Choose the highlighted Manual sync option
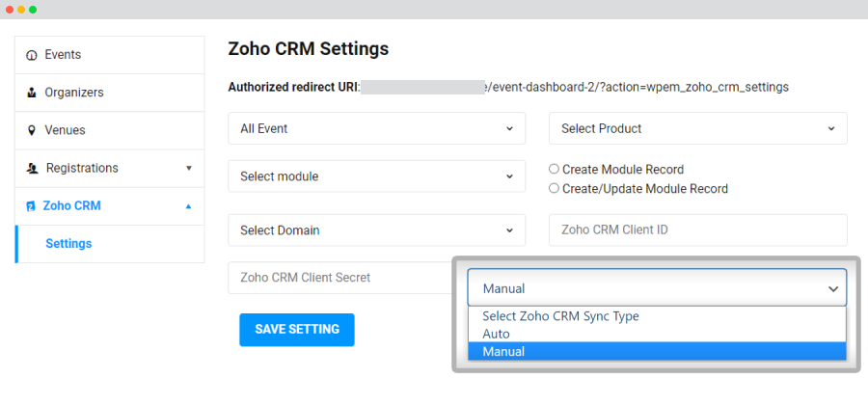868x405 pixels. (x=657, y=351)
